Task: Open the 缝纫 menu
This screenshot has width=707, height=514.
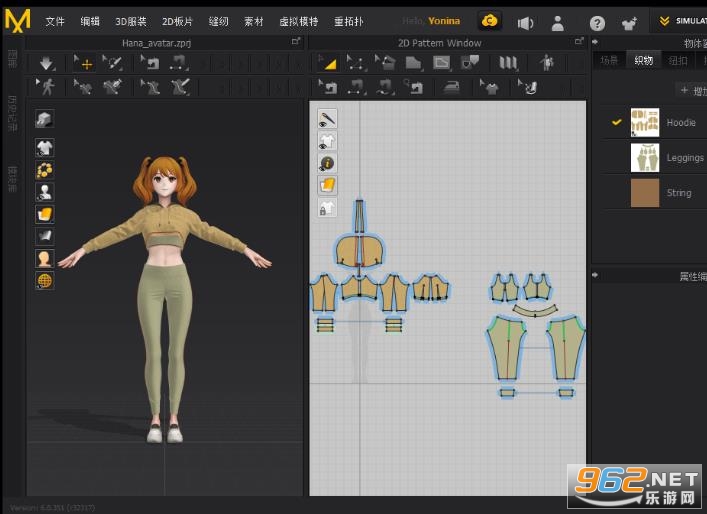Action: click(218, 21)
